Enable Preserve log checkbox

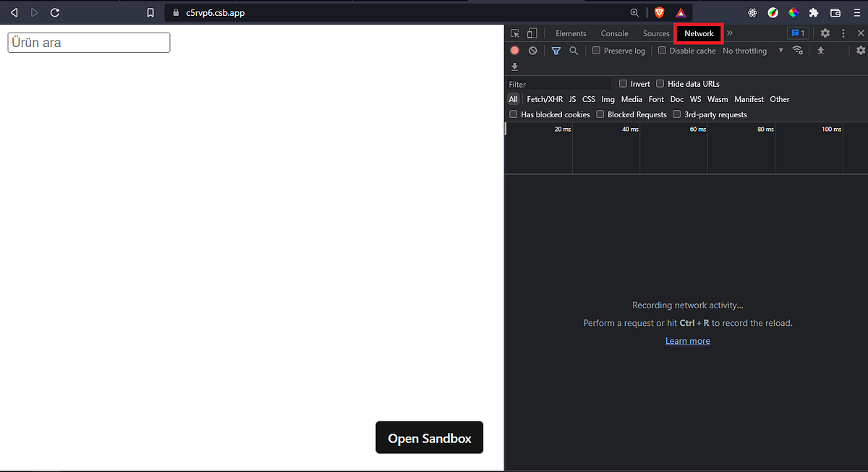596,51
